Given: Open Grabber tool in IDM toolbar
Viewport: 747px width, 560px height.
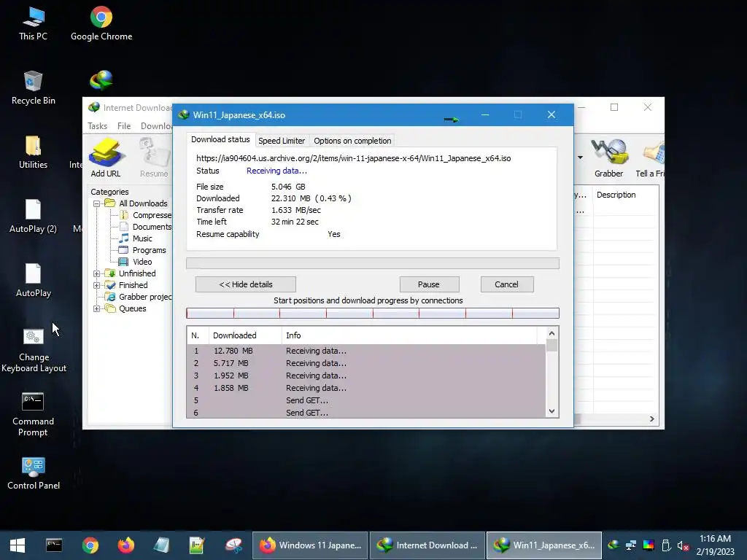Looking at the screenshot, I should click(x=609, y=157).
